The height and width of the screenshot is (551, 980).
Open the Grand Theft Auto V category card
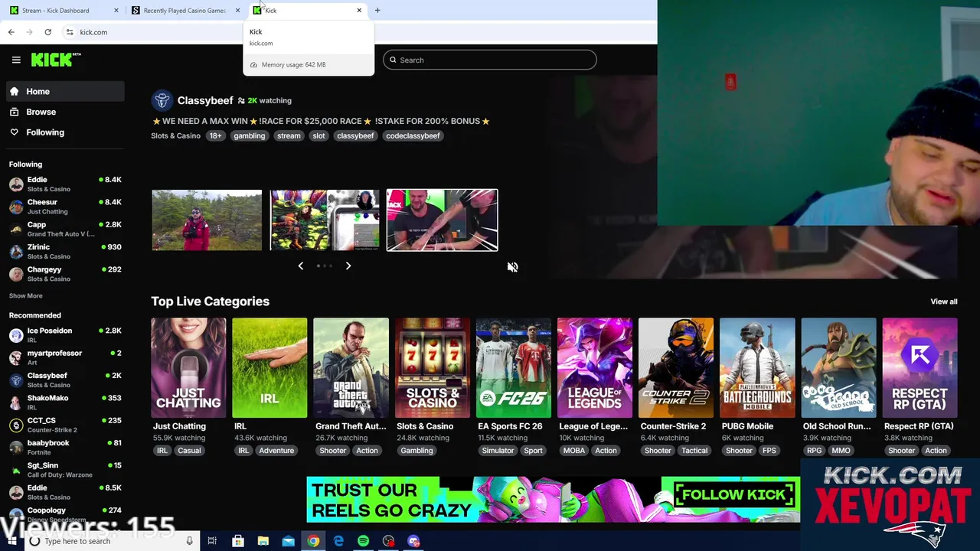pos(351,367)
